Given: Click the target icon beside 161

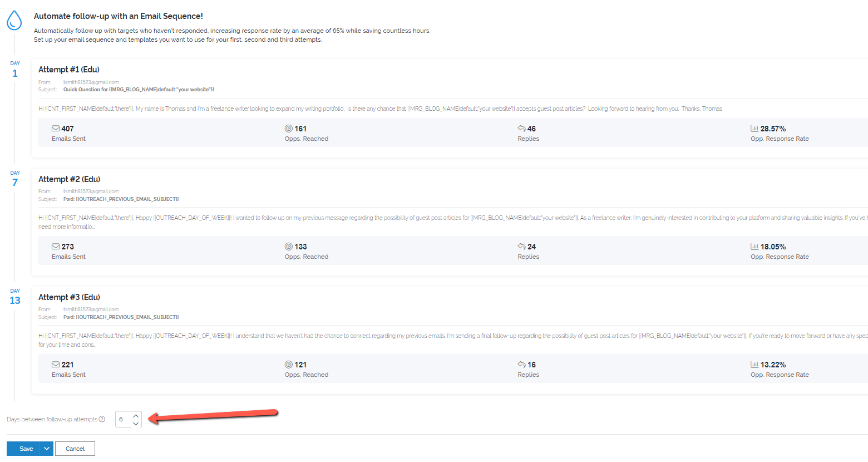Looking at the screenshot, I should click(289, 129).
